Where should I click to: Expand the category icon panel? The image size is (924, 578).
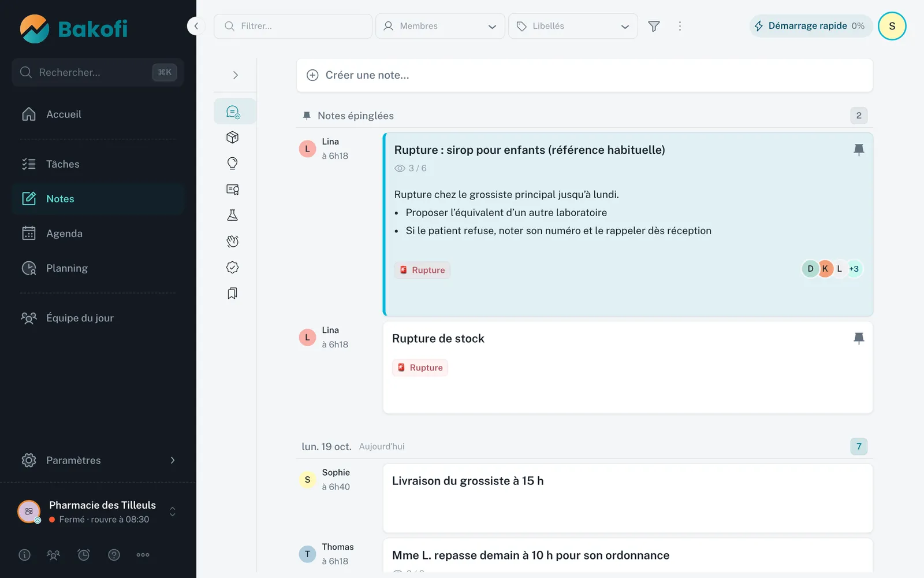(x=235, y=75)
